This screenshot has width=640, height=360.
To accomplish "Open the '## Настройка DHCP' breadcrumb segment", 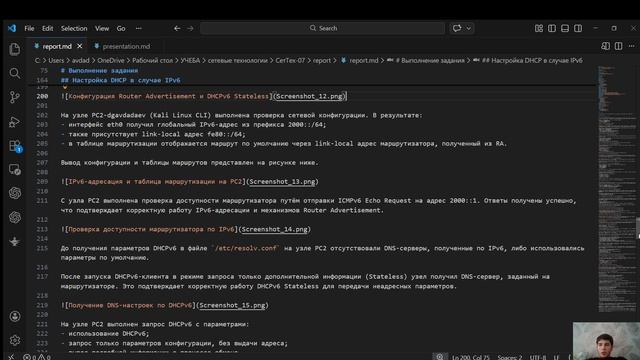I will [532, 60].
